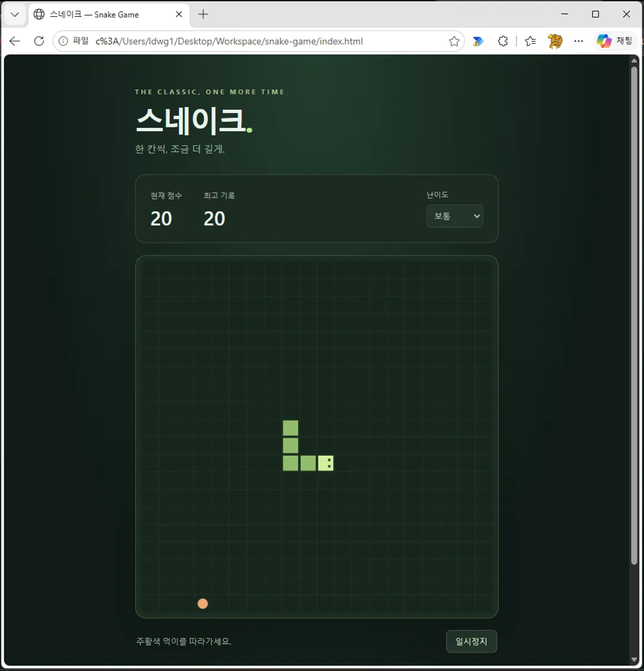Pause the game with 일시정지
Screen dimensions: 644x671
tap(471, 641)
